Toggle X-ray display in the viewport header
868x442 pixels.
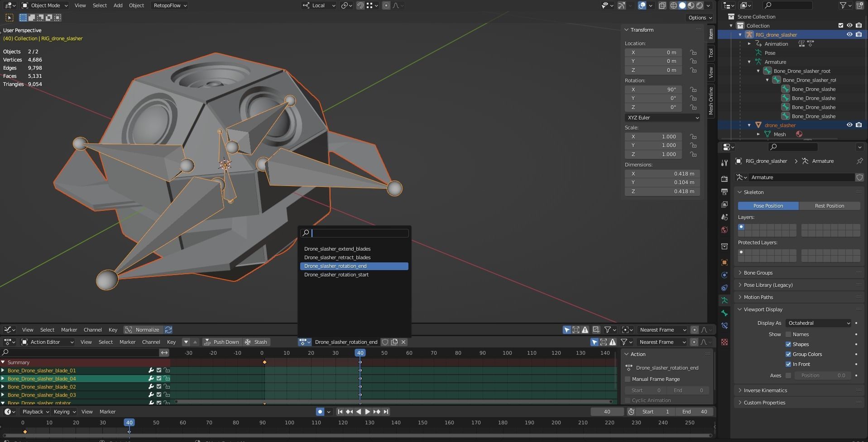pos(662,5)
